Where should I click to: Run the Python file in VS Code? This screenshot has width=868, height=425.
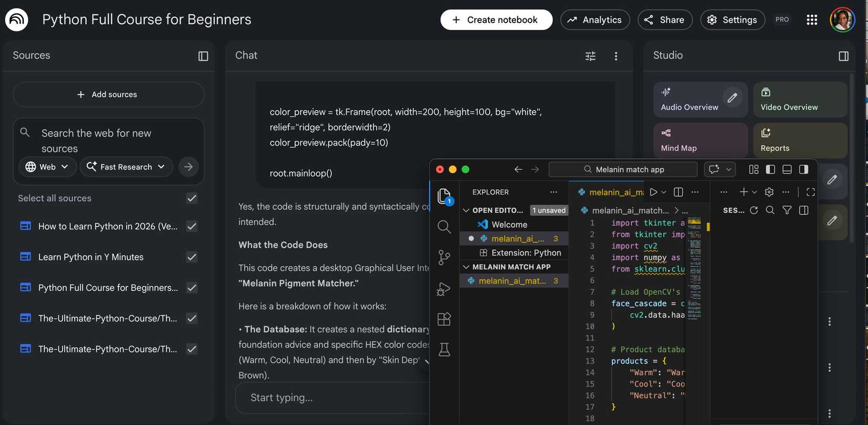(653, 192)
